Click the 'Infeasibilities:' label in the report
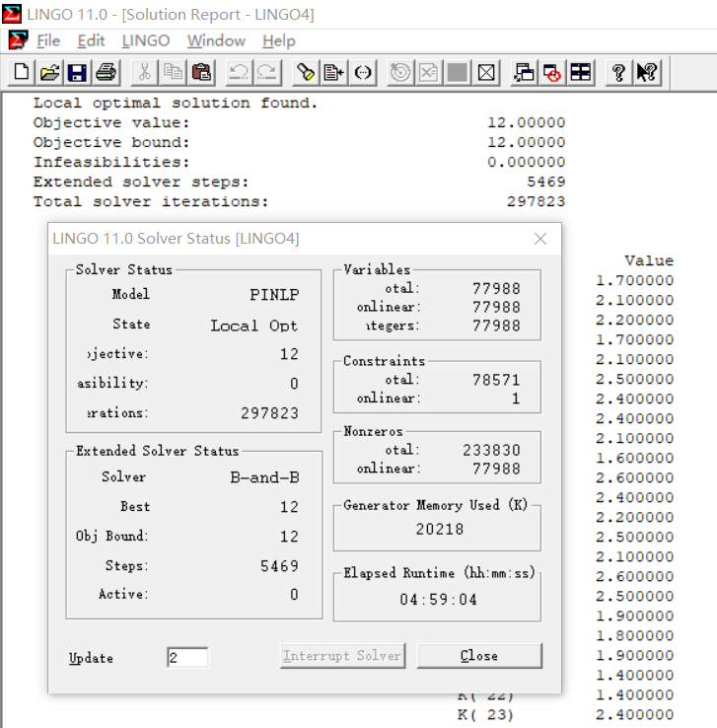717x728 pixels. (x=111, y=162)
